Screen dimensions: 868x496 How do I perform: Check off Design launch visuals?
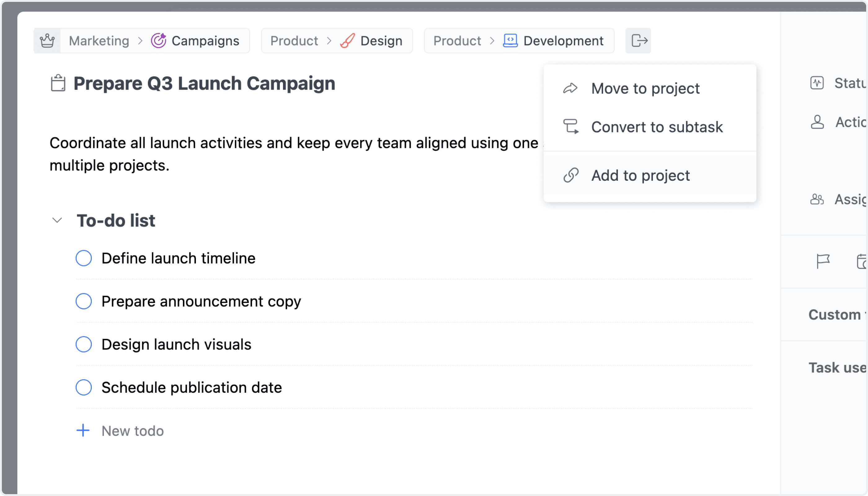click(x=83, y=344)
